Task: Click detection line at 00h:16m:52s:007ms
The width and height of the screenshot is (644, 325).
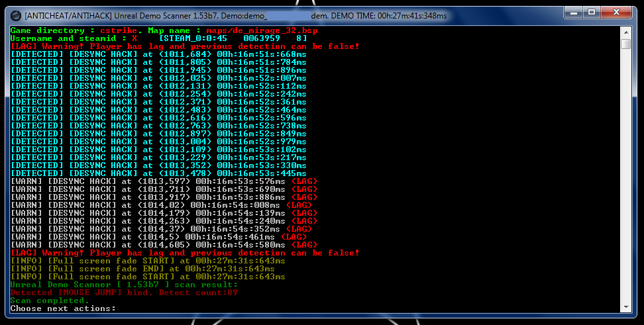Action: (158, 78)
